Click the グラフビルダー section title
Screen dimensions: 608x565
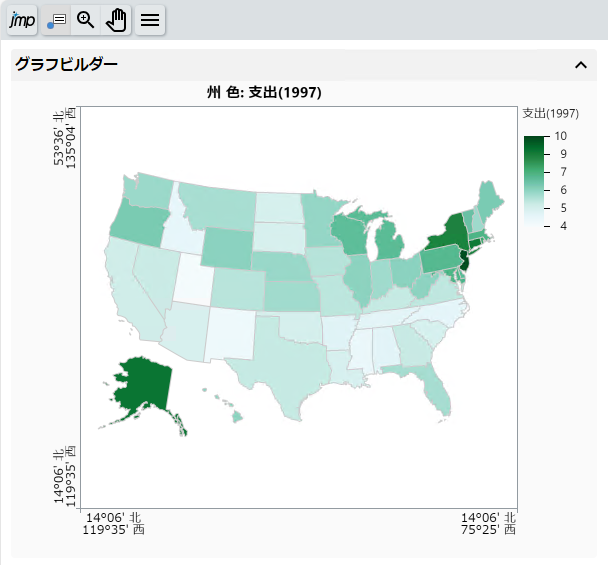(x=66, y=64)
